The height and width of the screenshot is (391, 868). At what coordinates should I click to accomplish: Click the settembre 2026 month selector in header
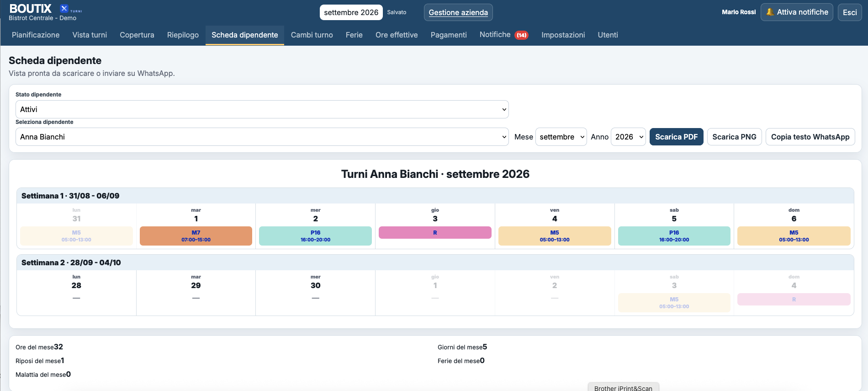pos(351,12)
